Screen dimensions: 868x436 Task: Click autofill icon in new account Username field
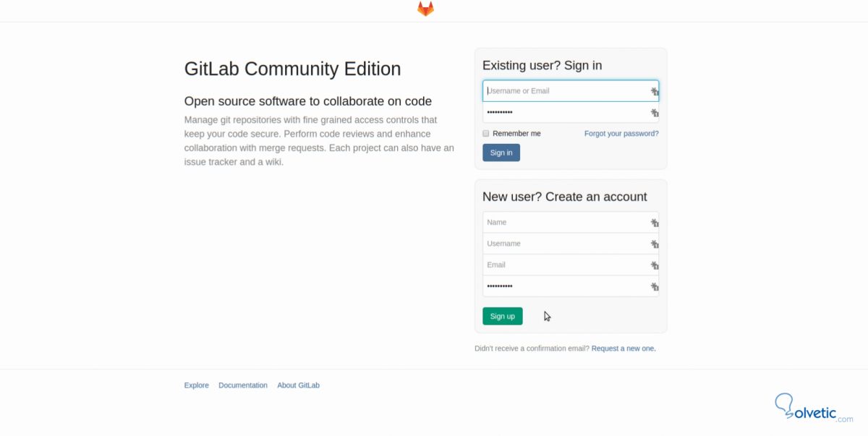654,244
